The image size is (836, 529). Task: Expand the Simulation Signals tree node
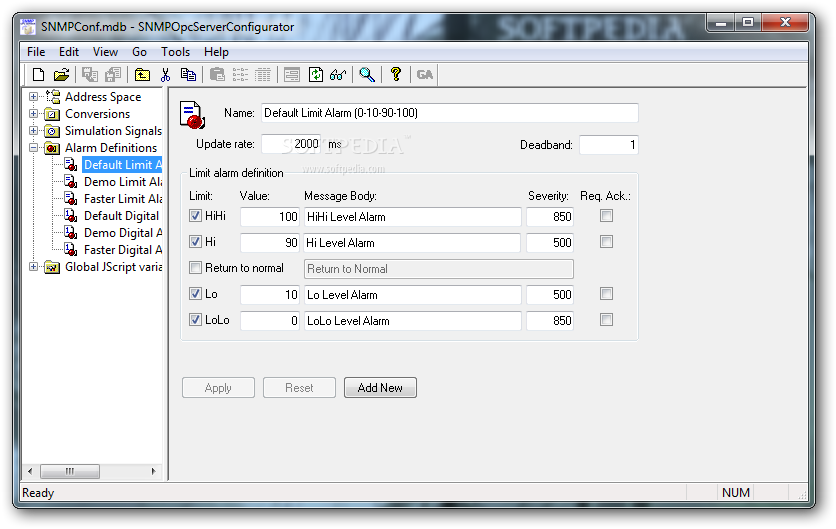pyautogui.click(x=34, y=131)
